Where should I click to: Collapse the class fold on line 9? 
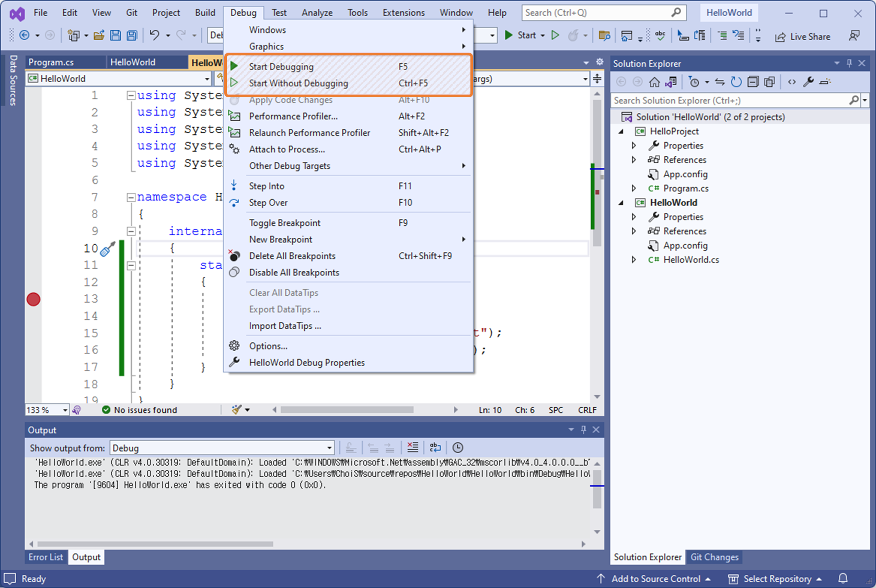pos(131,231)
